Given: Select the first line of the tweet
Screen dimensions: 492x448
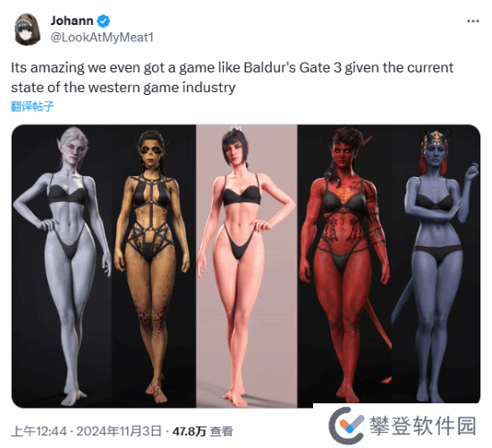Looking at the screenshot, I should [233, 68].
